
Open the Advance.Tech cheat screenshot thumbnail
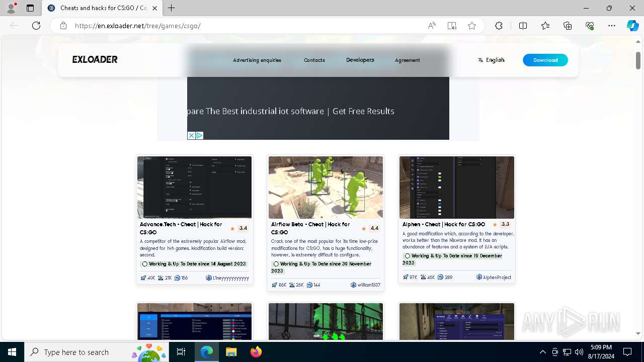tap(195, 187)
